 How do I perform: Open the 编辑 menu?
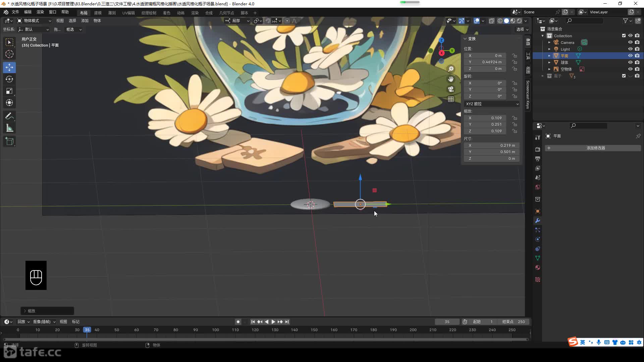28,12
